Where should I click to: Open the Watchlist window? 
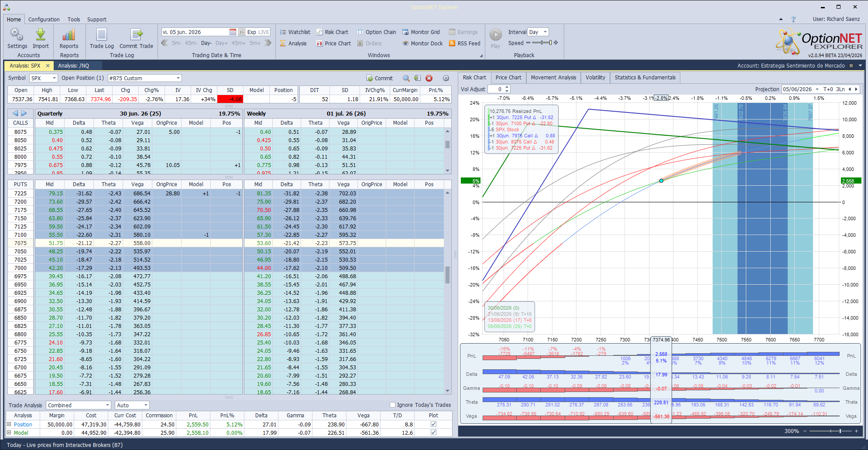click(x=295, y=32)
